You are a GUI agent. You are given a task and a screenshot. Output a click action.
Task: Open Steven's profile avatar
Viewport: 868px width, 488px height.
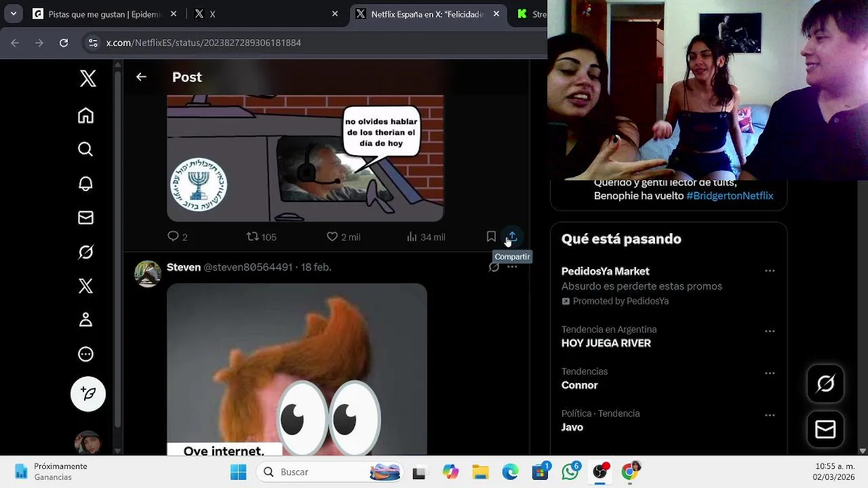148,274
